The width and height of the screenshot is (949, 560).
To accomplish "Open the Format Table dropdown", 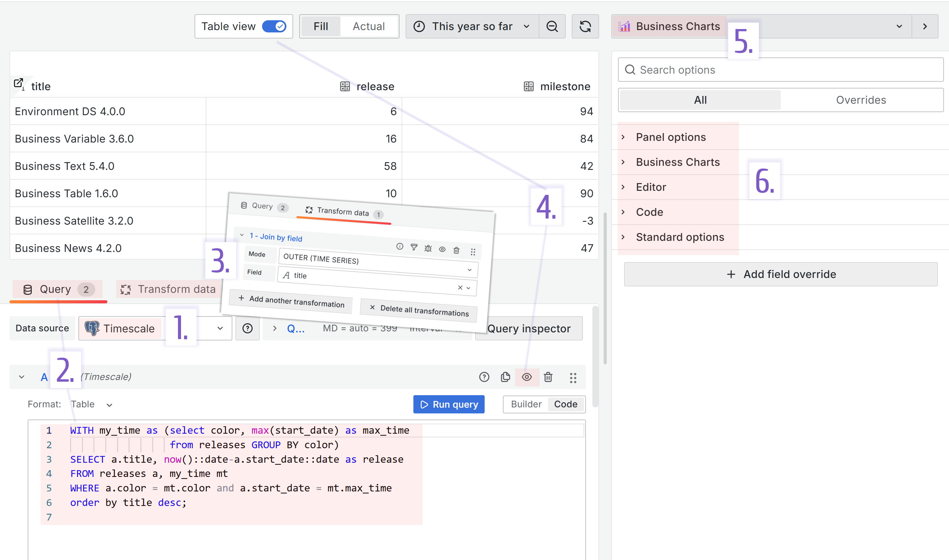I will point(92,405).
